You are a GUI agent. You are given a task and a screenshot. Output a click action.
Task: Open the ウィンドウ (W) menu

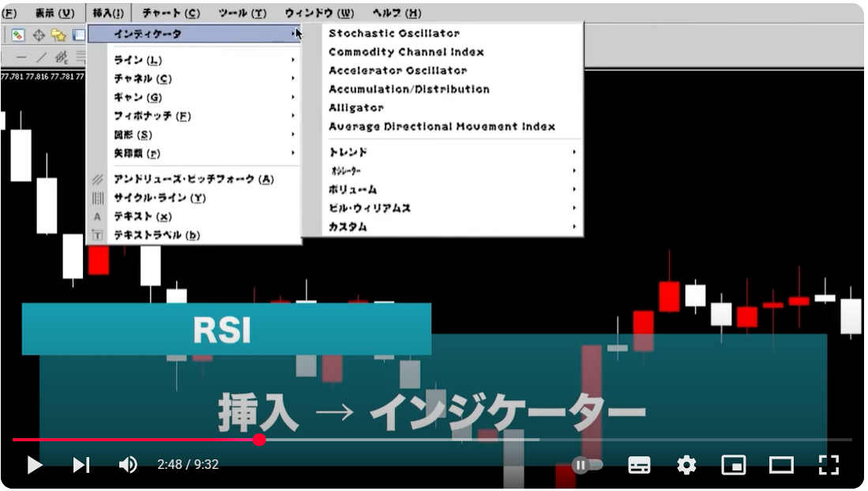tap(319, 13)
